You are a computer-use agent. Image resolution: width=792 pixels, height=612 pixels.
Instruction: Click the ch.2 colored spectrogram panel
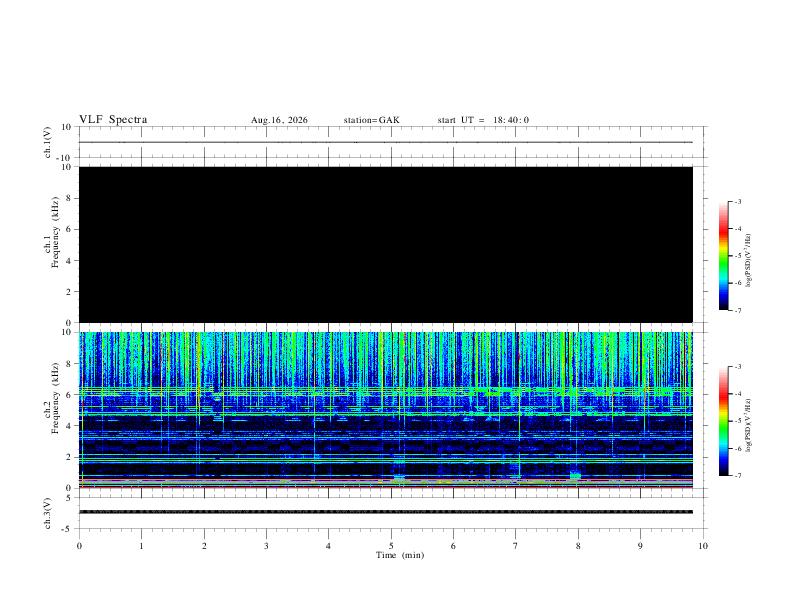click(386, 410)
